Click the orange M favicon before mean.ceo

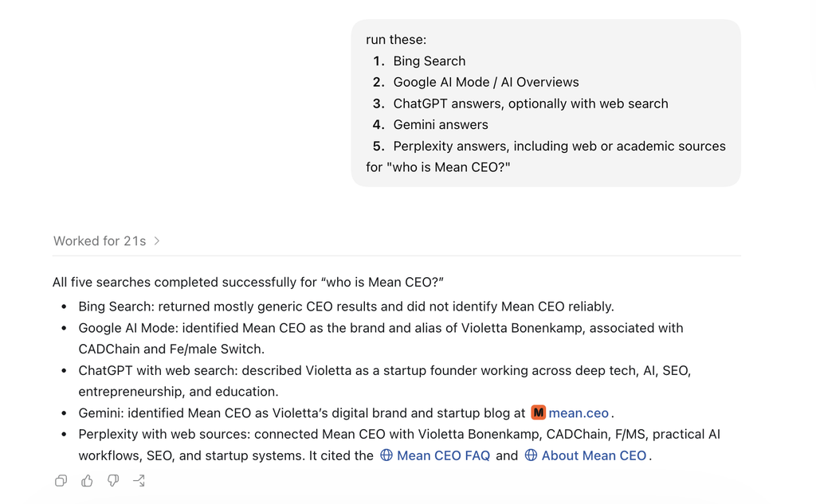point(538,412)
